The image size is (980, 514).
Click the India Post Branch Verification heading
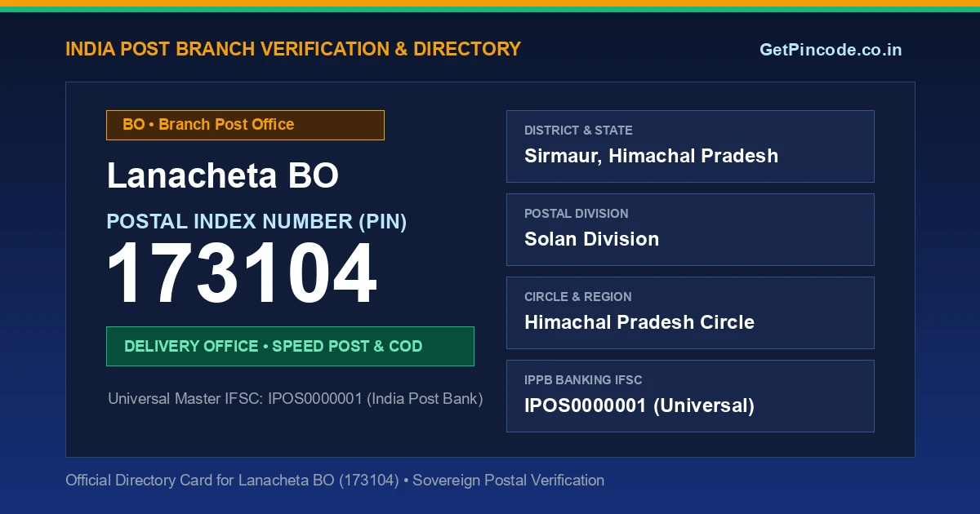coord(293,49)
